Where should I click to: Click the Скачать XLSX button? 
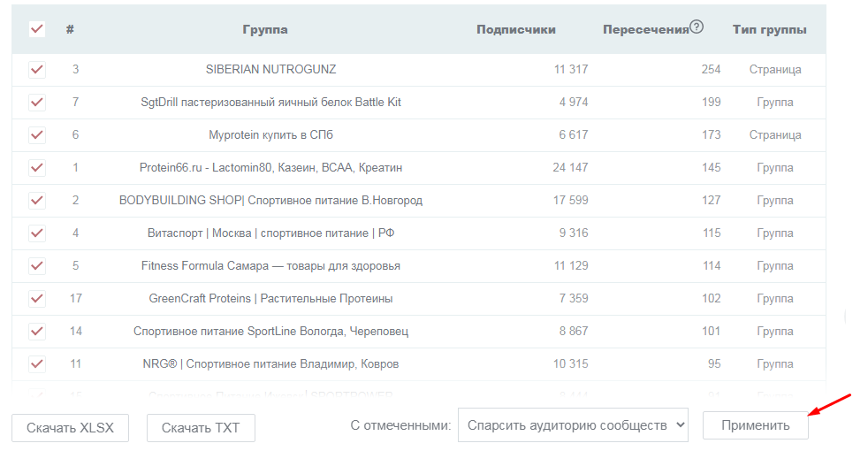click(x=70, y=428)
